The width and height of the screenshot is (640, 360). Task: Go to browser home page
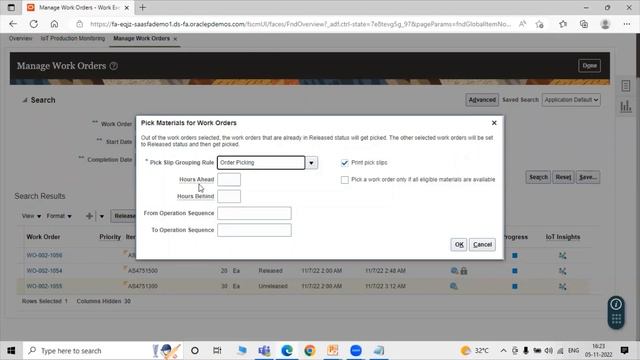54,24
